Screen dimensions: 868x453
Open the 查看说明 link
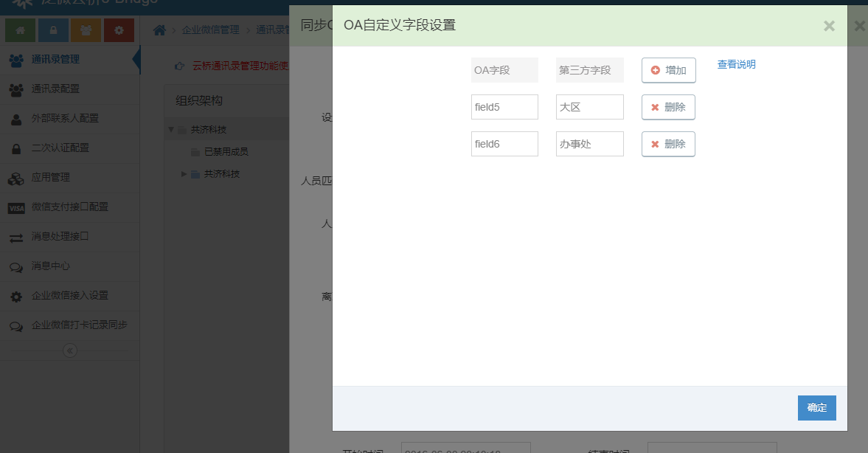click(736, 65)
